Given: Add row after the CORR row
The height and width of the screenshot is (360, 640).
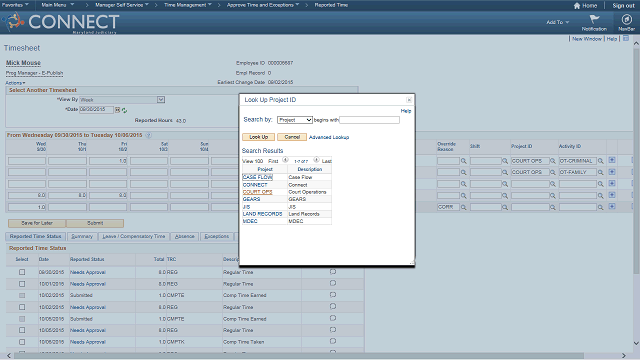Looking at the screenshot, I should (612, 207).
